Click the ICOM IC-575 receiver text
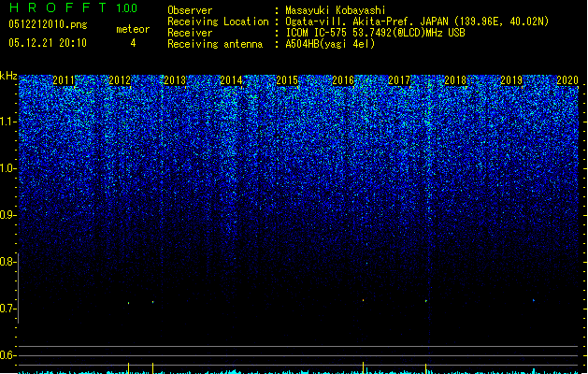 coord(375,33)
